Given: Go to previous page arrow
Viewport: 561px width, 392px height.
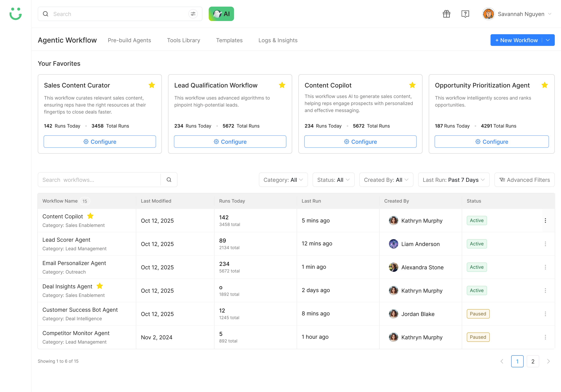Looking at the screenshot, I should 502,361.
